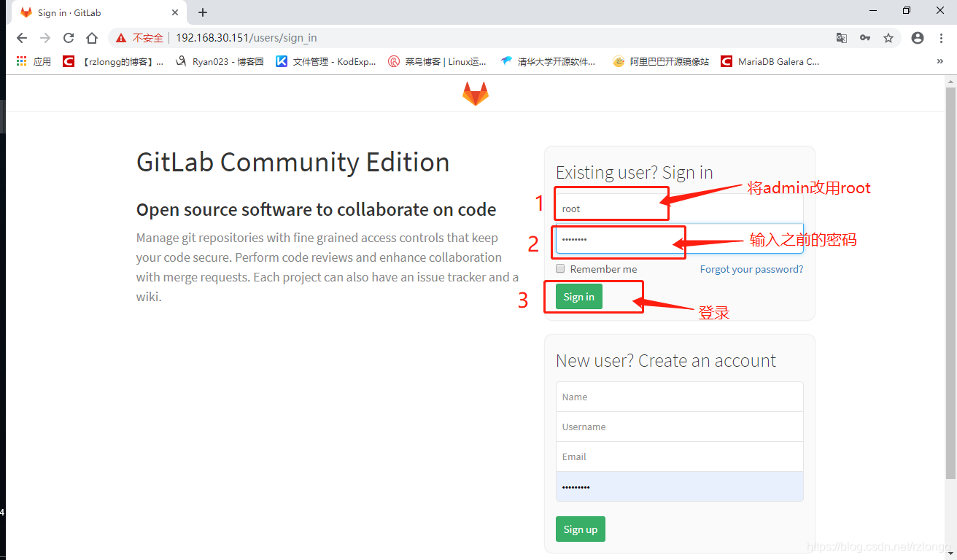957x560 pixels.
Task: Click the New user? Create an account heading
Action: (666, 361)
